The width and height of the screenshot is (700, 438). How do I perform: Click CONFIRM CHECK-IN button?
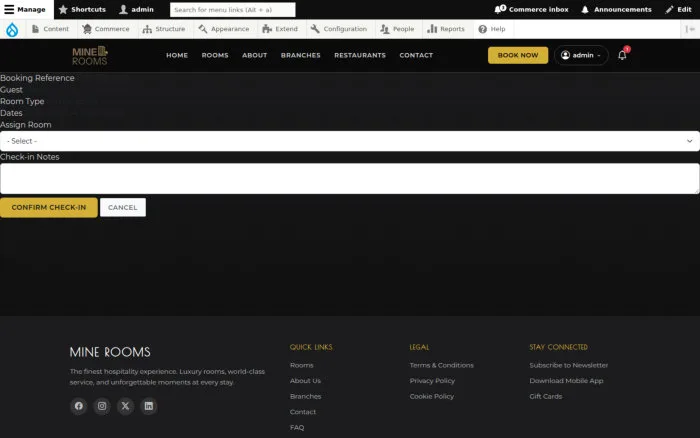pos(49,208)
